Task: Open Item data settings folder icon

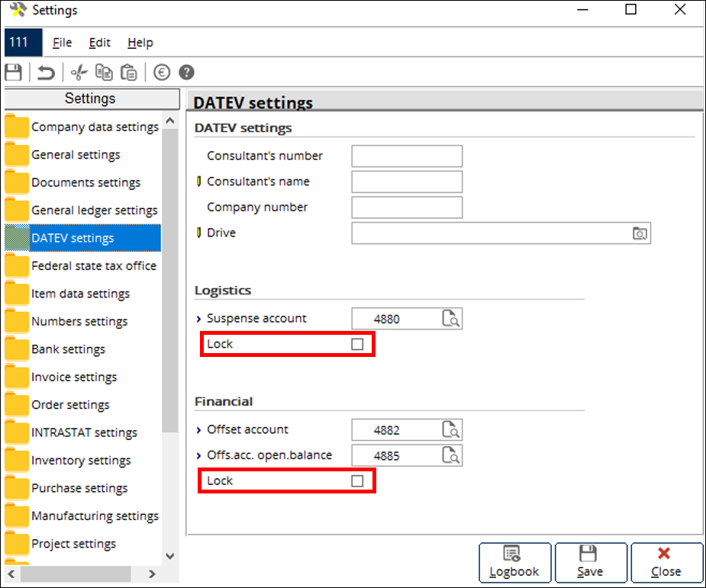Action: point(17,294)
